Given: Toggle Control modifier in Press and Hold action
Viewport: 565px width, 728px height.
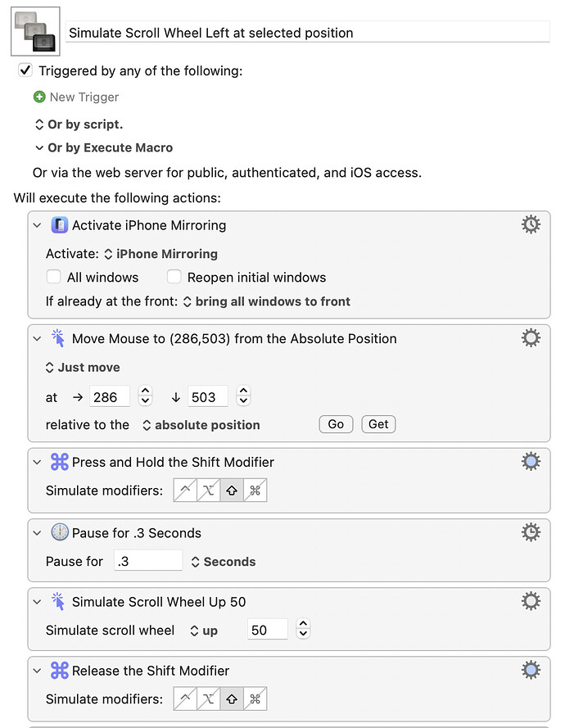Looking at the screenshot, I should click(186, 491).
